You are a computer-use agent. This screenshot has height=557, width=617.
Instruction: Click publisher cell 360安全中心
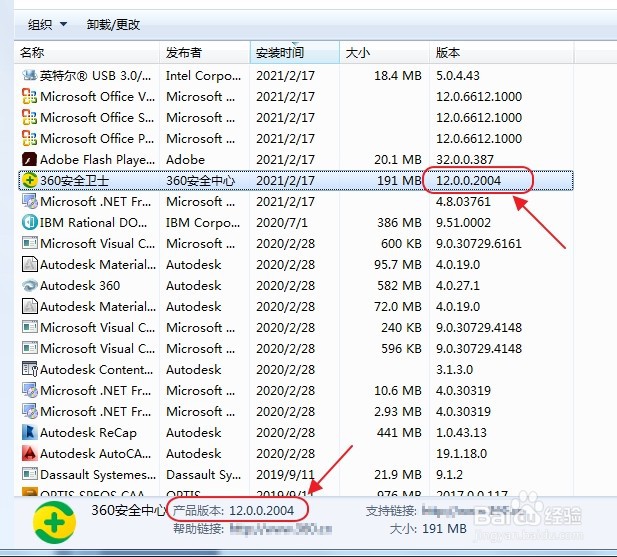click(x=200, y=181)
